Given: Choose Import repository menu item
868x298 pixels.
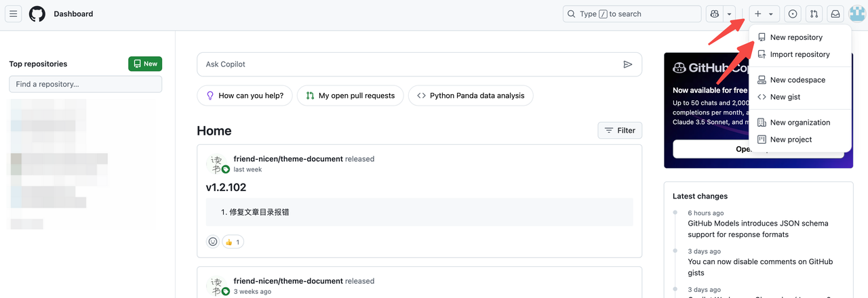Looking at the screenshot, I should pos(800,54).
